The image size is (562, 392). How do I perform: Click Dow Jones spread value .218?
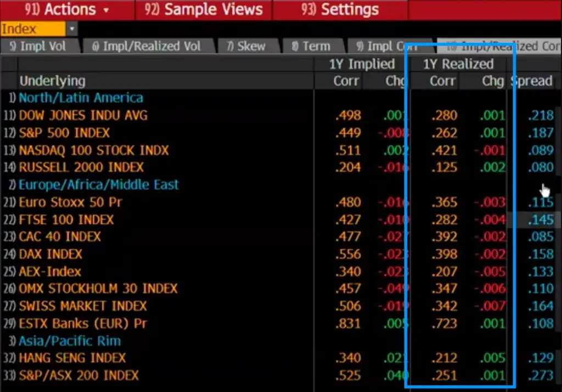pos(541,115)
